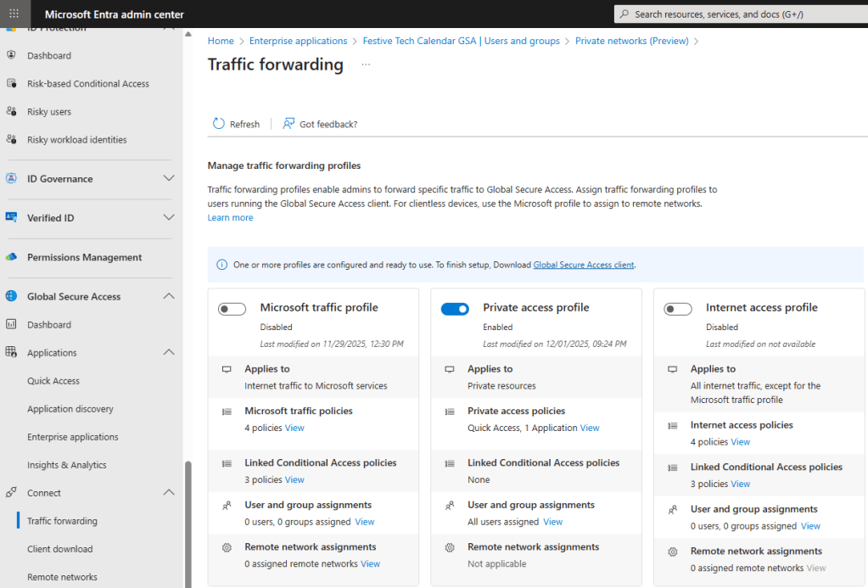Select Enterprise applications in the sidebar

(x=72, y=437)
